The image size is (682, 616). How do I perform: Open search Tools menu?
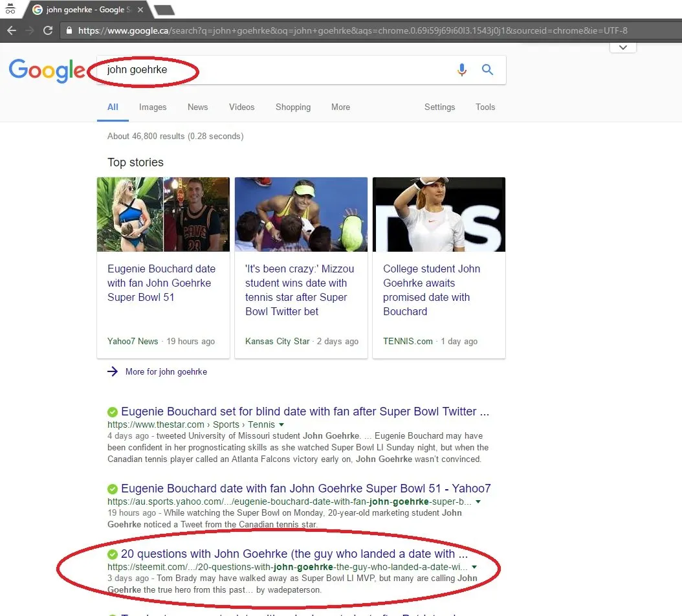[x=485, y=107]
